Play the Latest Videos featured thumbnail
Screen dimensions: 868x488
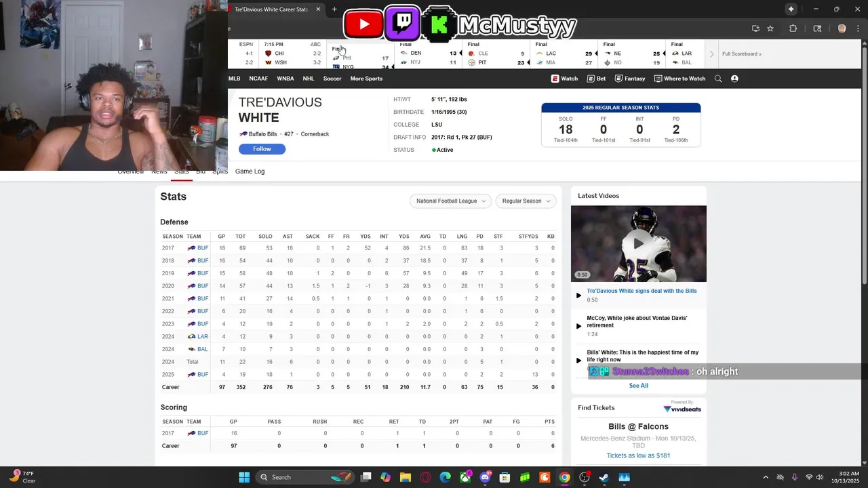pyautogui.click(x=638, y=243)
